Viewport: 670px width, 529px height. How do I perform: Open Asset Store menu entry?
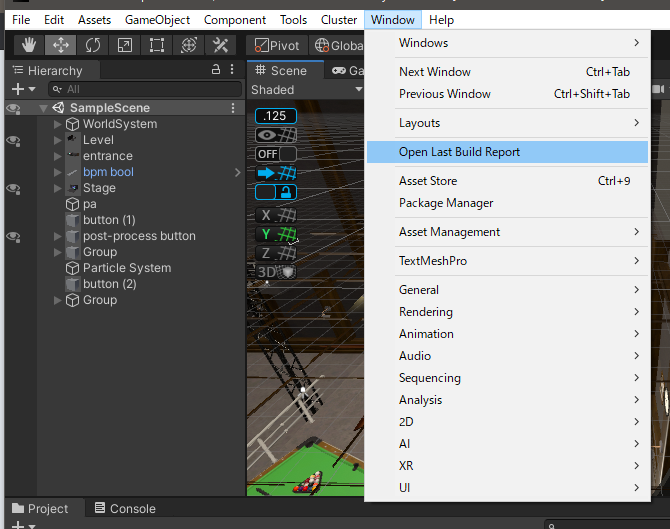[507, 181]
